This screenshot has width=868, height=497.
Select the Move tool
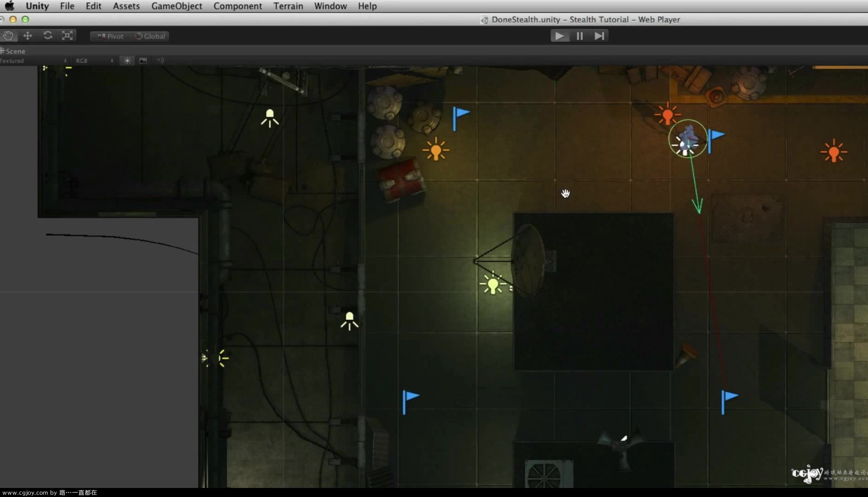[x=28, y=36]
